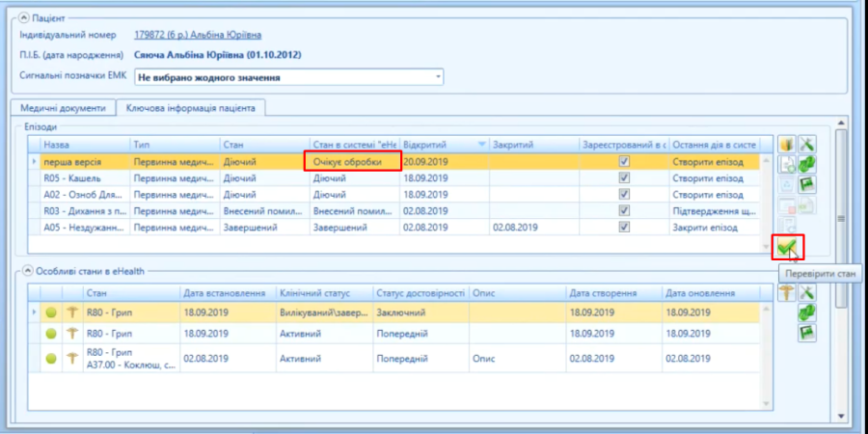This screenshot has width=868, height=434.
Task: Select Ключова інформація пацієнта tab
Action: [190, 108]
